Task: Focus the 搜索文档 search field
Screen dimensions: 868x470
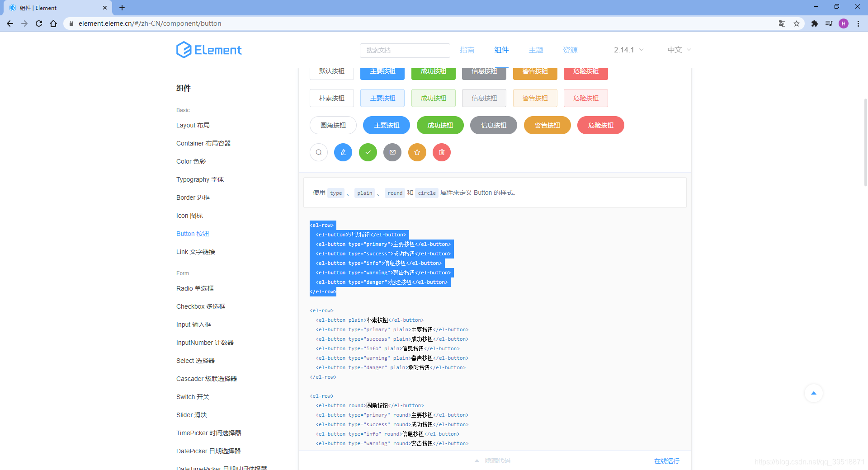Action: pos(405,50)
